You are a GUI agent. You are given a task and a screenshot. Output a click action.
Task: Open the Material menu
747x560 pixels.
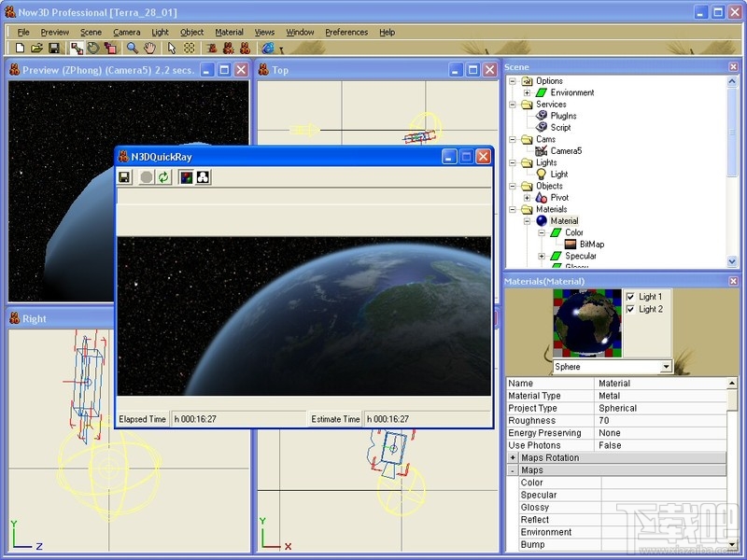click(229, 32)
